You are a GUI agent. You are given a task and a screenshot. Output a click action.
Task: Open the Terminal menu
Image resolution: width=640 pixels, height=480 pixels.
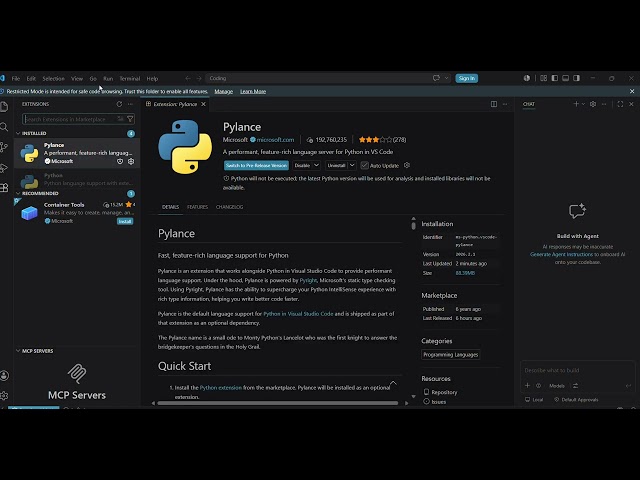[x=130, y=78]
